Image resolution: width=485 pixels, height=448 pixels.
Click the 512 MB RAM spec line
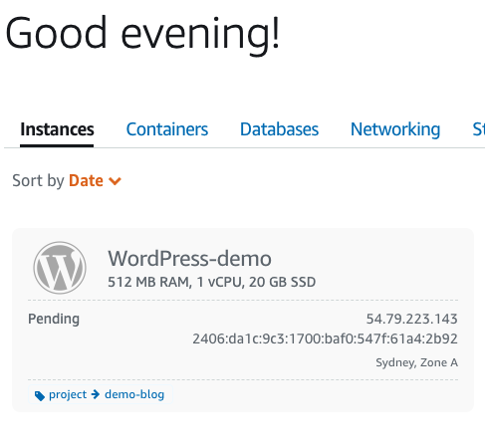point(212,282)
